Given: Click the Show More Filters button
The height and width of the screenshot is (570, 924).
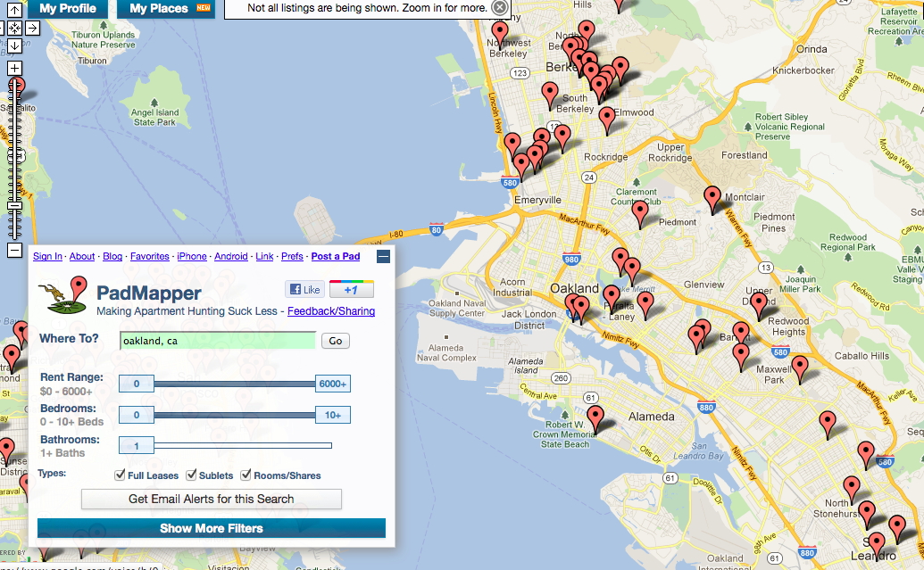Looking at the screenshot, I should [210, 528].
